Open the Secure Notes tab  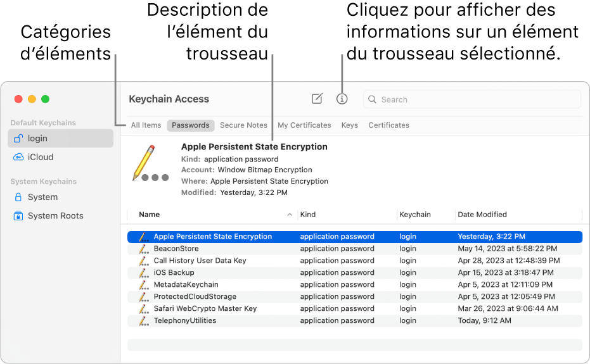click(243, 125)
